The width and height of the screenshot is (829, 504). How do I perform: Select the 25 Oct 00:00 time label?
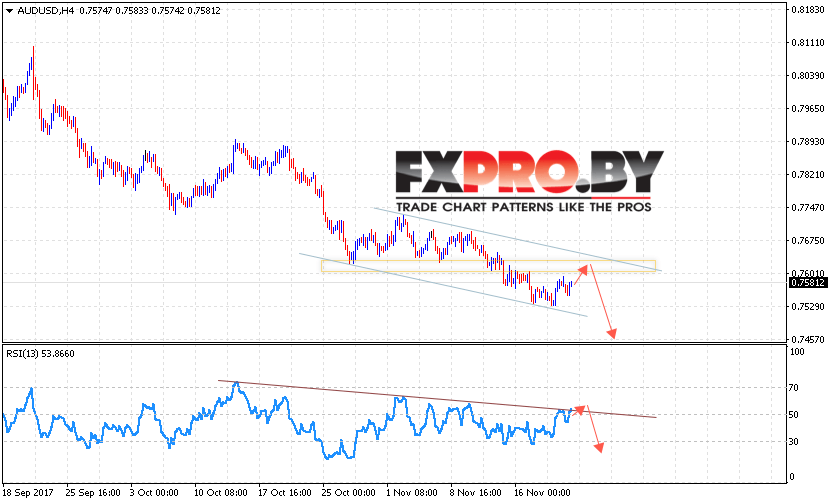click(x=348, y=493)
